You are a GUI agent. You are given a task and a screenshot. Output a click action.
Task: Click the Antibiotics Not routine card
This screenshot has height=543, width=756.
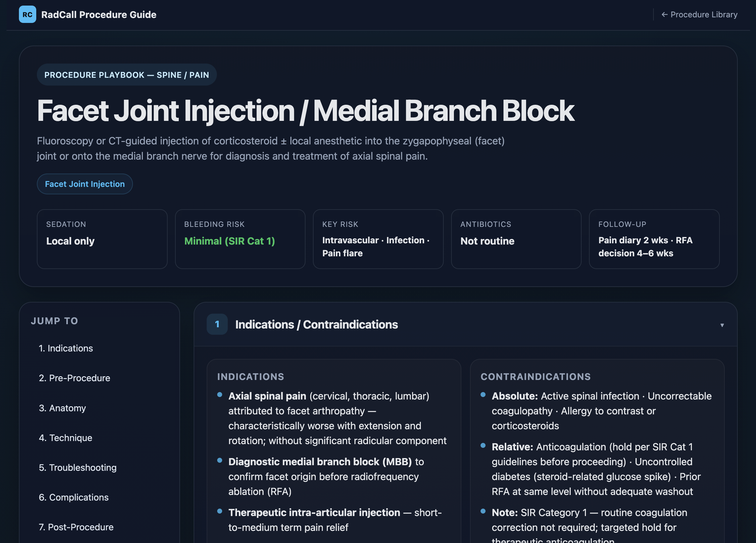point(516,239)
